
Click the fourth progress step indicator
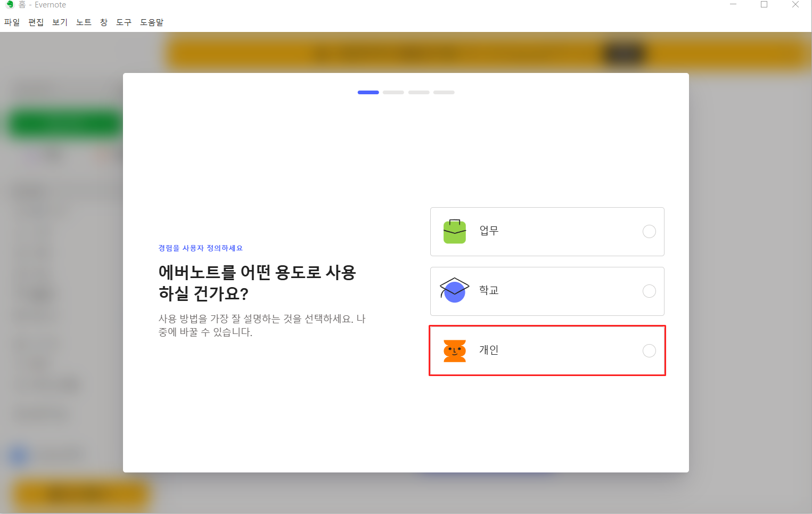444,92
